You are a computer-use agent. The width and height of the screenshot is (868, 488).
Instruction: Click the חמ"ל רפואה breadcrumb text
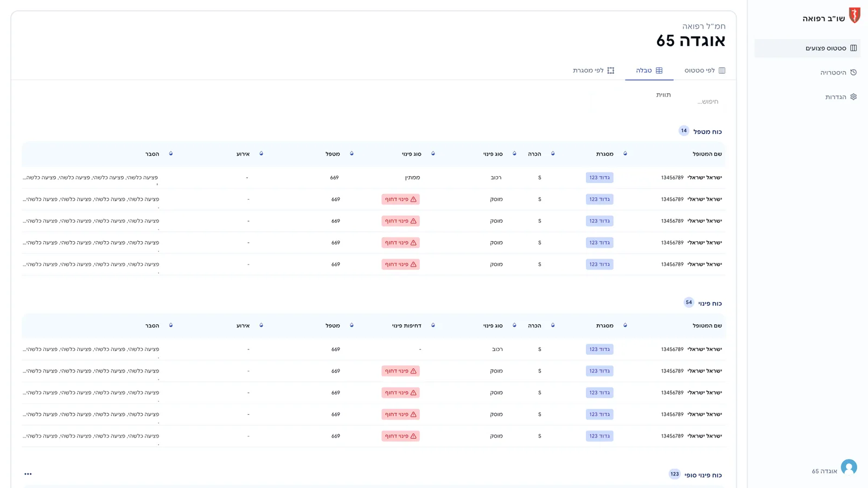pos(704,26)
